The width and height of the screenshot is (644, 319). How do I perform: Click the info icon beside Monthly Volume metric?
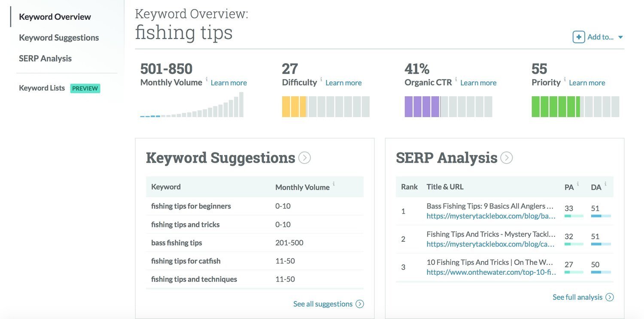click(x=207, y=79)
